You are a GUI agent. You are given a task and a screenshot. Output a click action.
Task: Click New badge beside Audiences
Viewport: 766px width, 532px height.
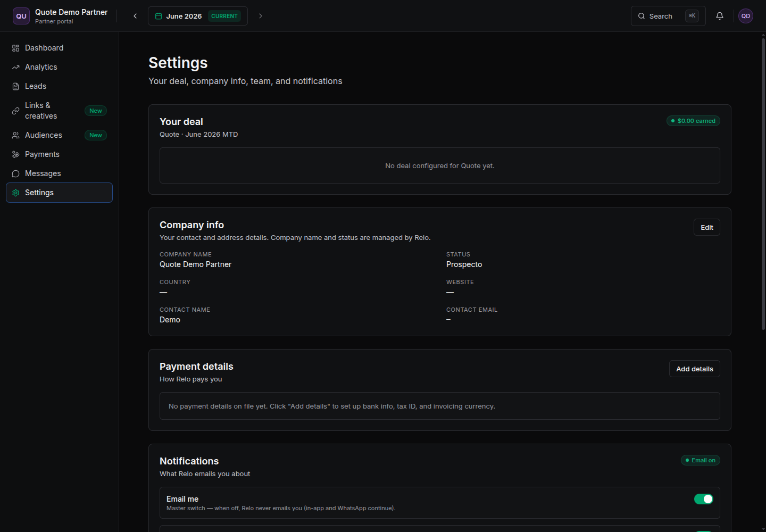pyautogui.click(x=96, y=135)
